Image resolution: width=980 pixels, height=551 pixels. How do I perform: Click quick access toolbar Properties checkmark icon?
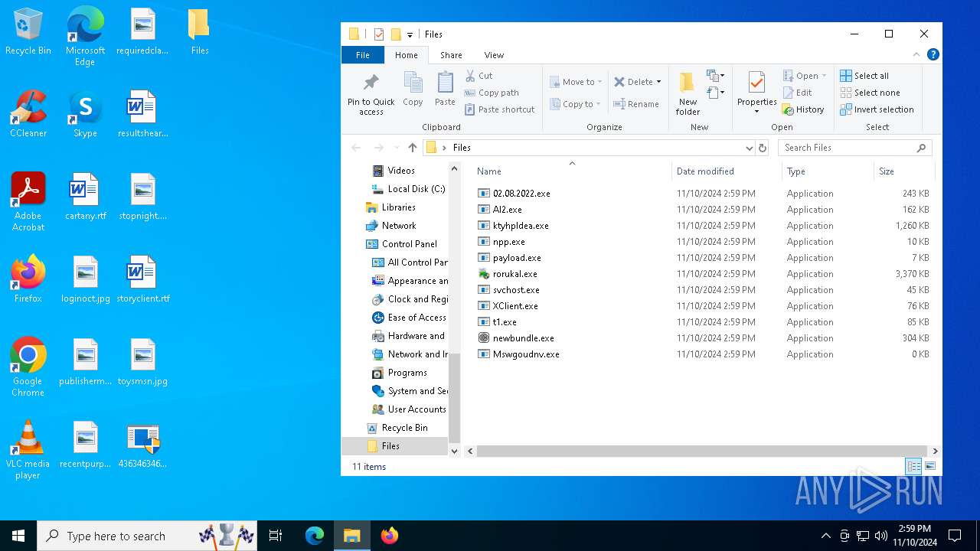click(x=378, y=34)
